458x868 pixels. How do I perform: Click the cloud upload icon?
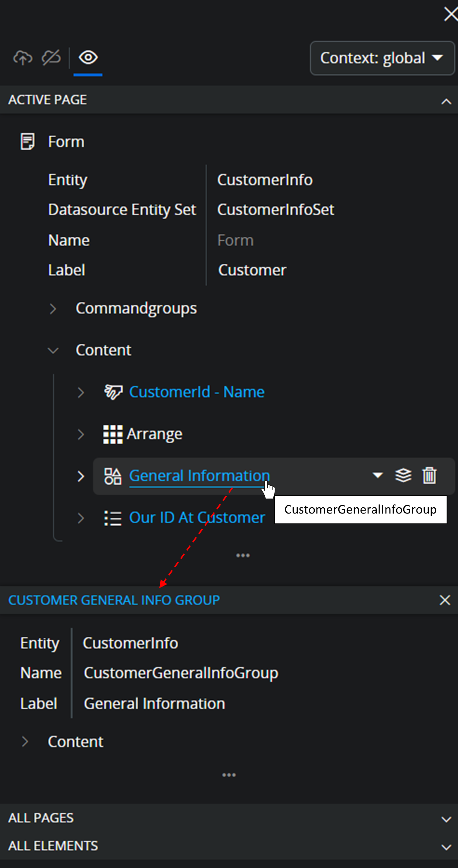point(23,58)
